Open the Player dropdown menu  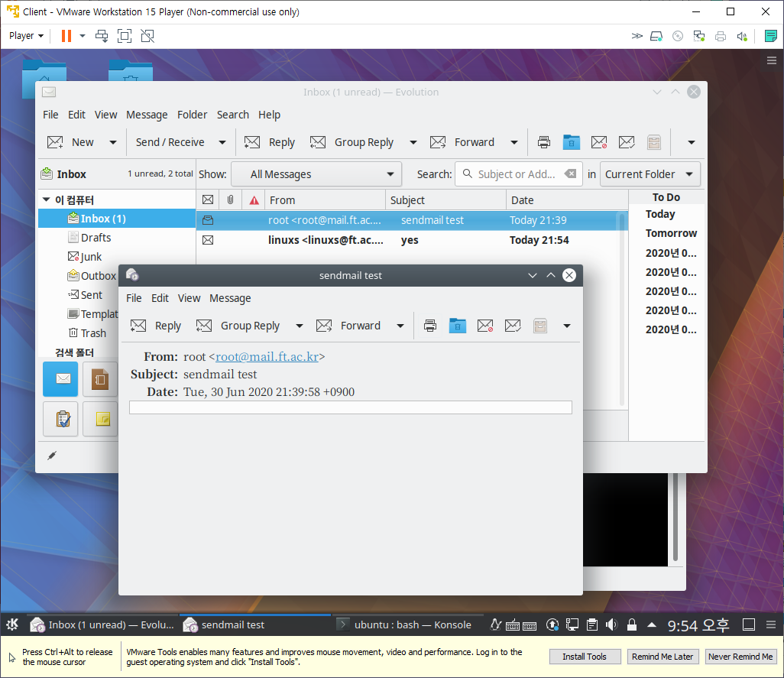(27, 36)
